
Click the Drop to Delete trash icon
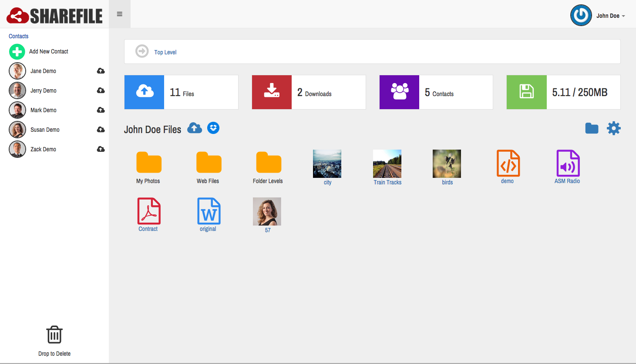click(x=54, y=335)
